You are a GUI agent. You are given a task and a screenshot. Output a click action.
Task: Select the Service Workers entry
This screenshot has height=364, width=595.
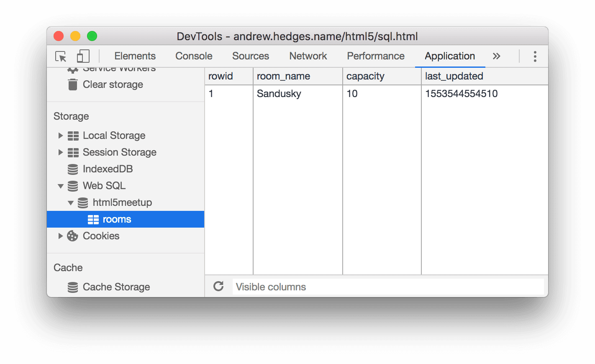click(x=118, y=67)
